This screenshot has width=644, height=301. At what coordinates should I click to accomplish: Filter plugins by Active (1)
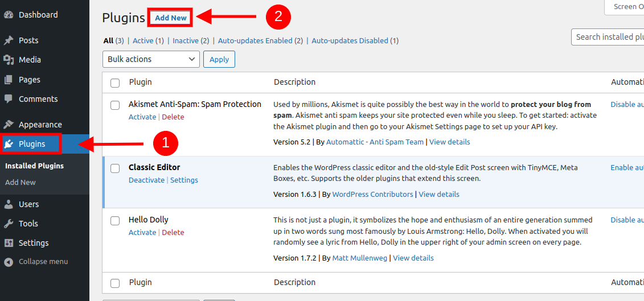148,40
